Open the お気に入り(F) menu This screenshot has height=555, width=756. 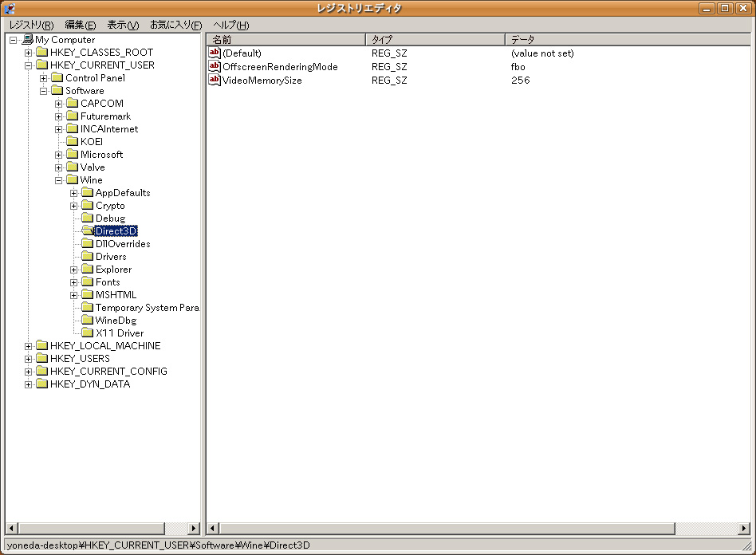point(175,25)
